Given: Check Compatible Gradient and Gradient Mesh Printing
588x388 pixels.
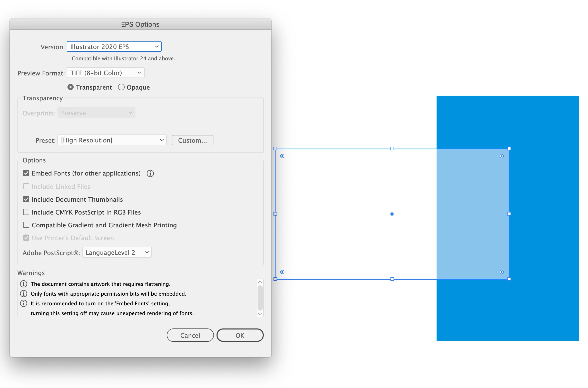Looking at the screenshot, I should pyautogui.click(x=26, y=225).
